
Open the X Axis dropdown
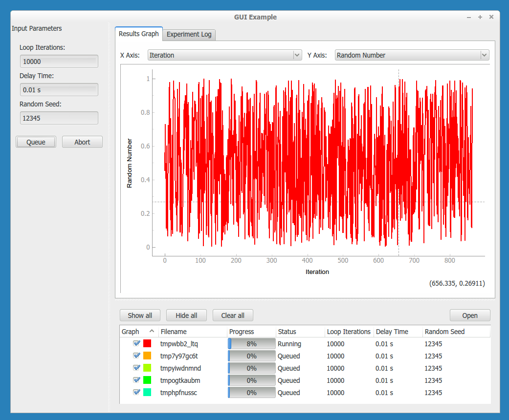[x=224, y=55]
